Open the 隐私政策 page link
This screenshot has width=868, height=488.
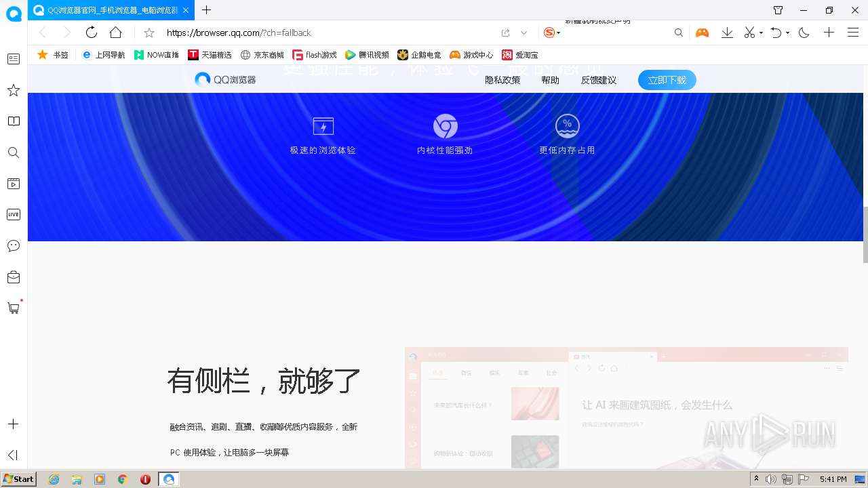pos(502,80)
